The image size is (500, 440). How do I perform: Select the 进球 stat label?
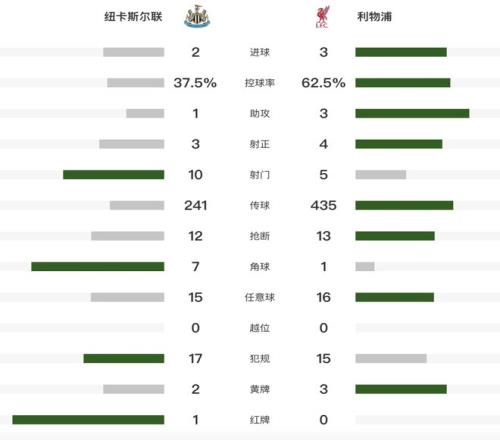tap(260, 52)
